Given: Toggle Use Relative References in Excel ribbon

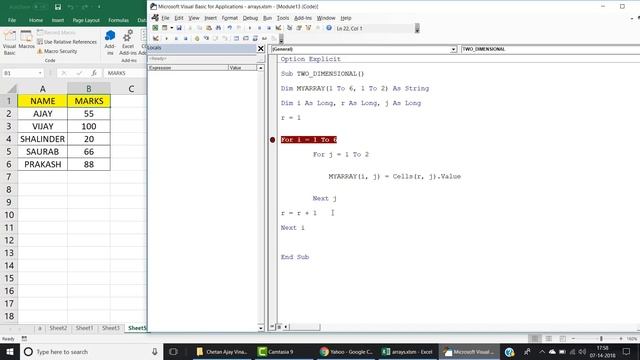Looking at the screenshot, I should 67,42.
